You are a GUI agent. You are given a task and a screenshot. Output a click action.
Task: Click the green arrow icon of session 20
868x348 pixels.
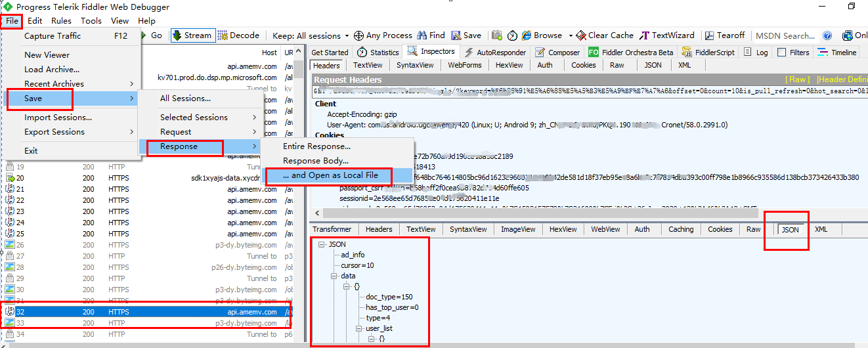click(10, 178)
